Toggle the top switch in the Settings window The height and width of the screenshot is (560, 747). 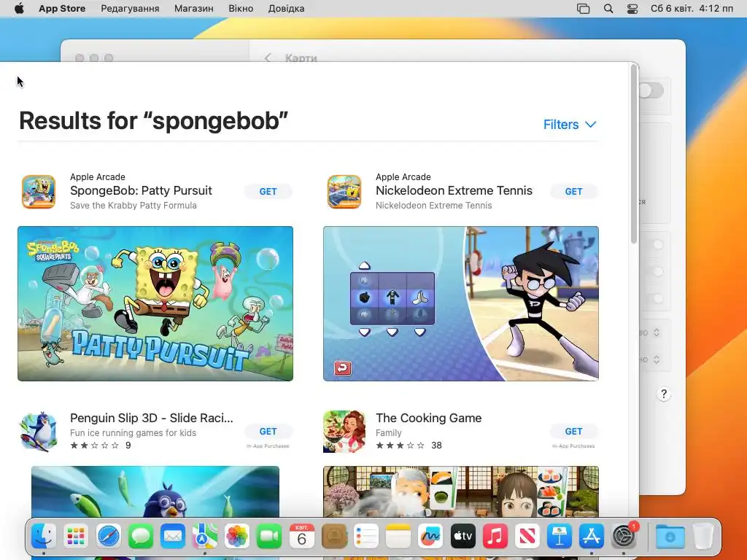point(651,90)
